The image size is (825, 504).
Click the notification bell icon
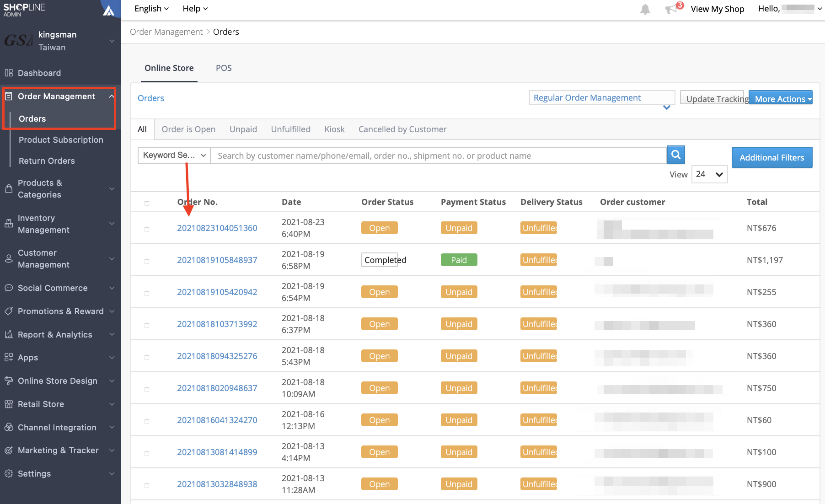(645, 9)
